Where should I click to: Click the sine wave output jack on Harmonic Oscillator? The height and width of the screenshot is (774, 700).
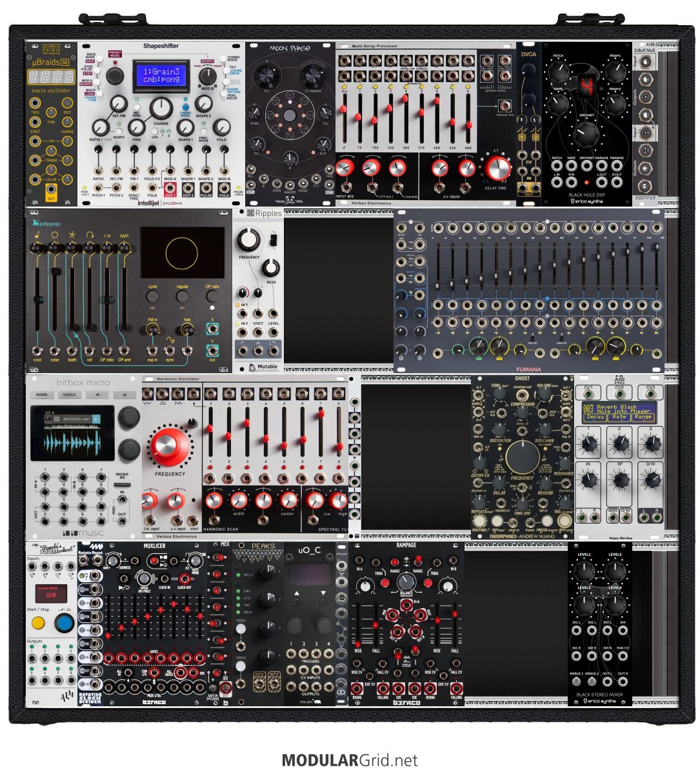[148, 393]
